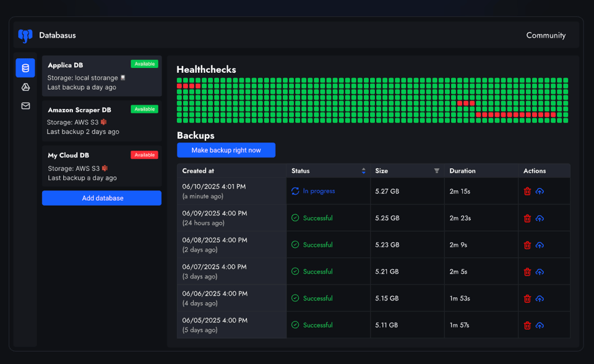Click the trash icon on the in-progress backup
Image resolution: width=594 pixels, height=364 pixels.
click(x=527, y=191)
